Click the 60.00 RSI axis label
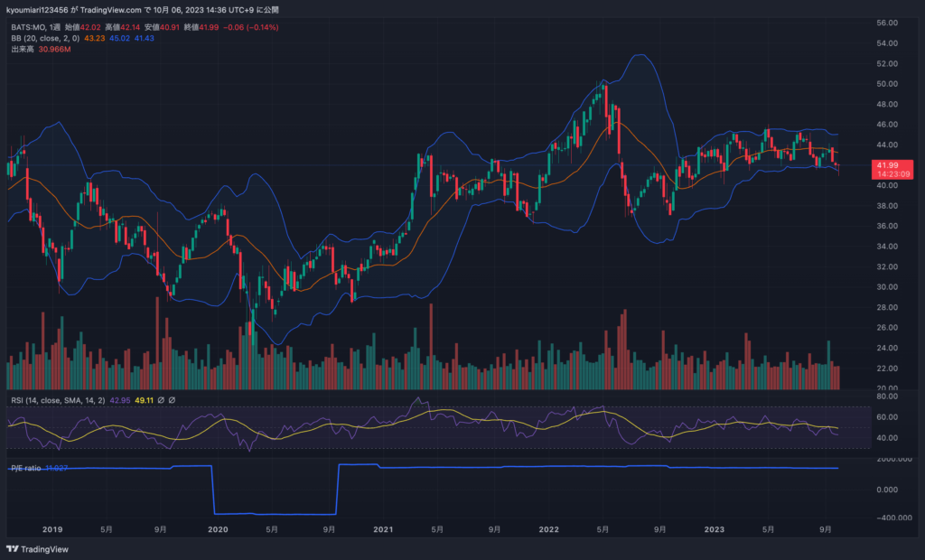This screenshot has width=925, height=560. [x=887, y=417]
